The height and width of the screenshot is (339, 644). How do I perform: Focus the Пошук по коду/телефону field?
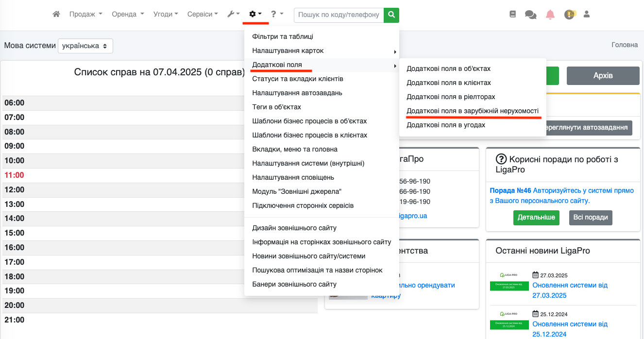[339, 15]
